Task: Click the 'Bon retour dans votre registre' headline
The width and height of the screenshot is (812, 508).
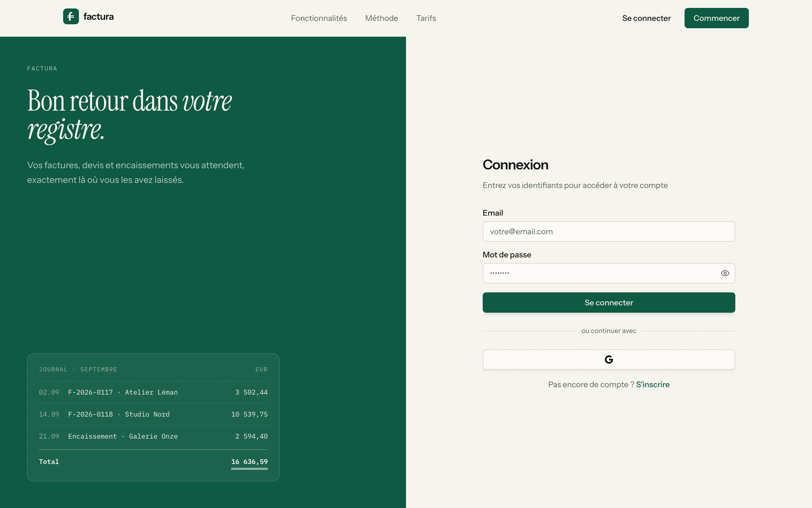Action: (x=129, y=116)
